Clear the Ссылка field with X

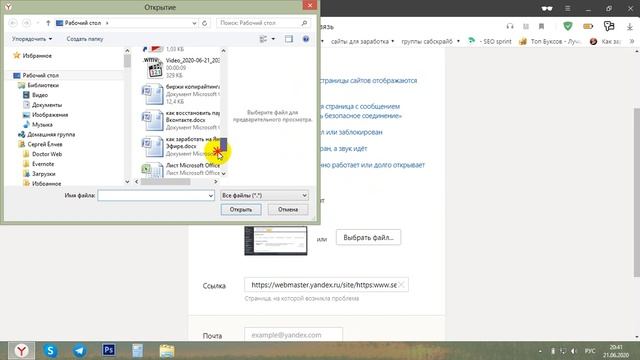(402, 285)
